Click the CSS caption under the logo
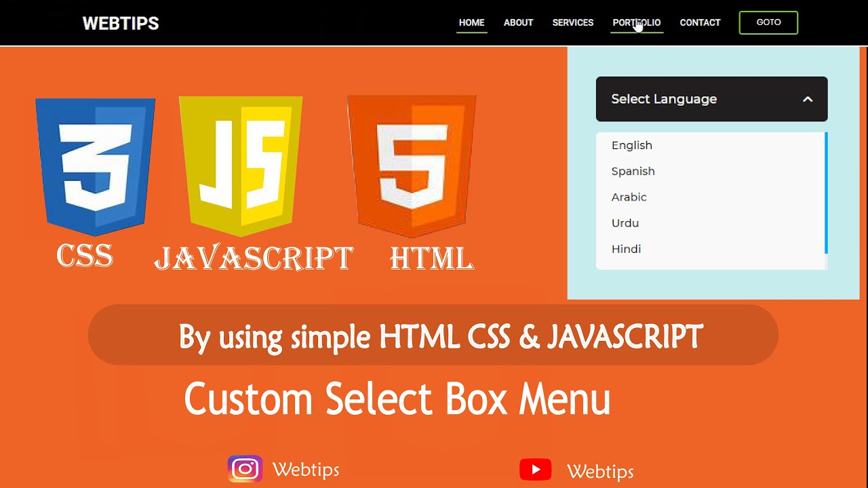868x488 pixels. pyautogui.click(x=85, y=256)
